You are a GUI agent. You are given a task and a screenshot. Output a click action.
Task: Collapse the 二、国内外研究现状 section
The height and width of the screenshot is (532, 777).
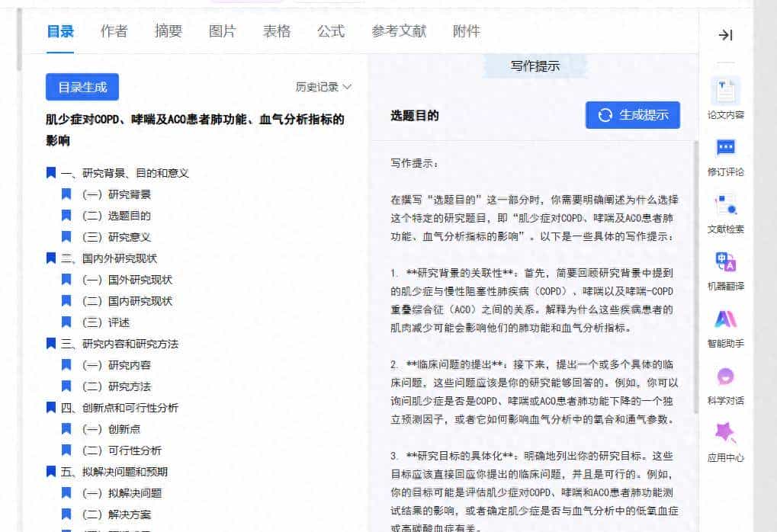pyautogui.click(x=50, y=258)
